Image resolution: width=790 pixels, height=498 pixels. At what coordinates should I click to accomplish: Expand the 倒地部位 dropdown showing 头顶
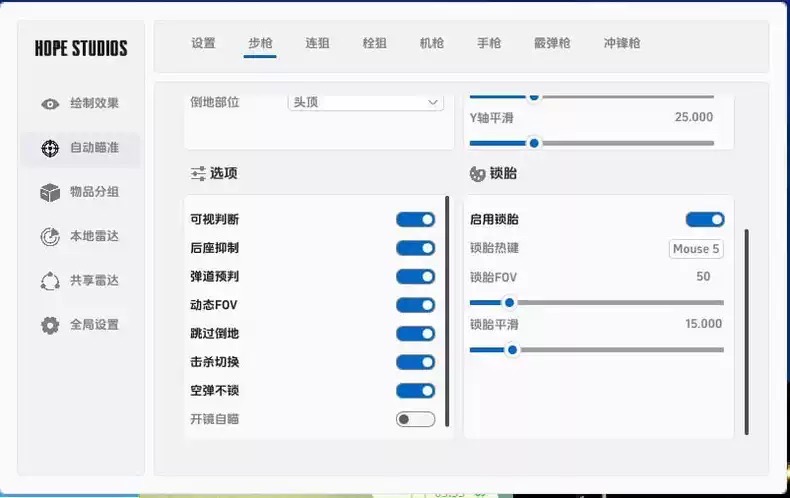tap(366, 102)
